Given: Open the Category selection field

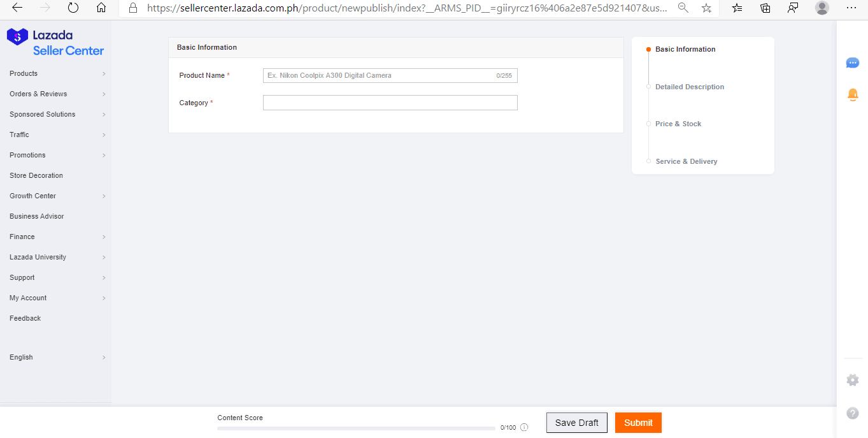Looking at the screenshot, I should [390, 103].
